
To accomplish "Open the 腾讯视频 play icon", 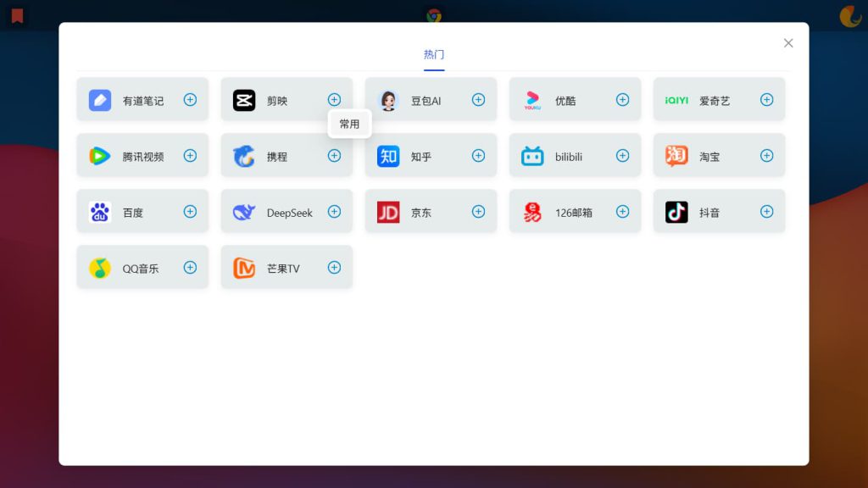I will [x=99, y=155].
